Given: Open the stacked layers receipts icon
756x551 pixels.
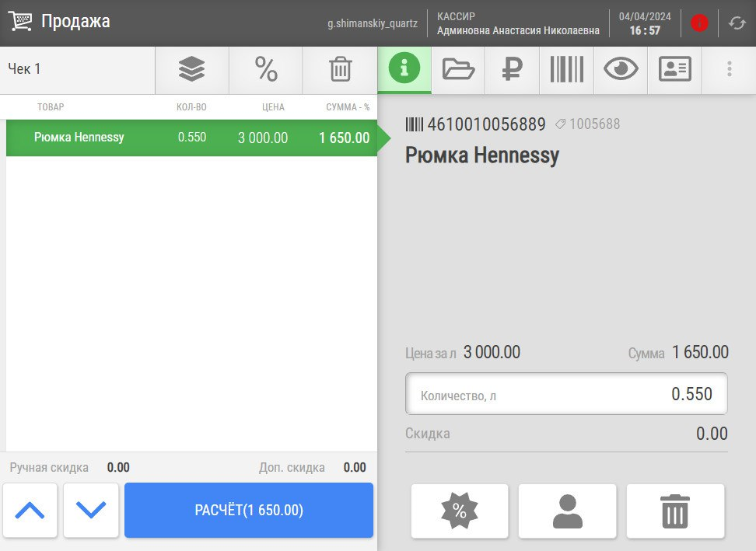Looking at the screenshot, I should 192,69.
